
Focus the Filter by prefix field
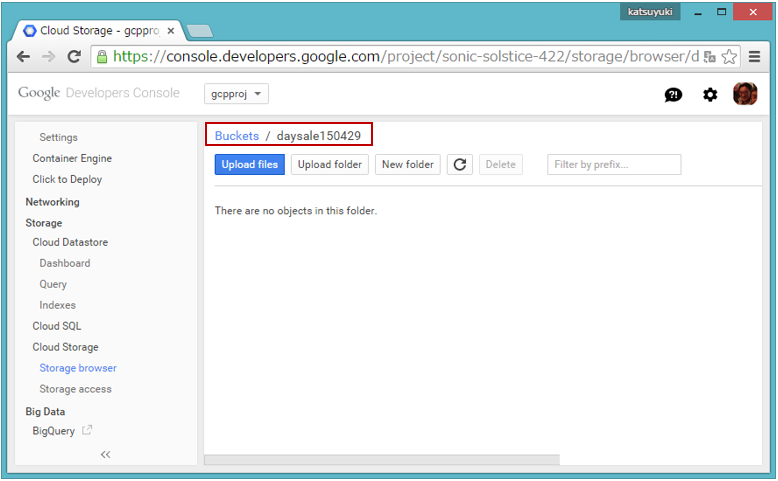614,164
